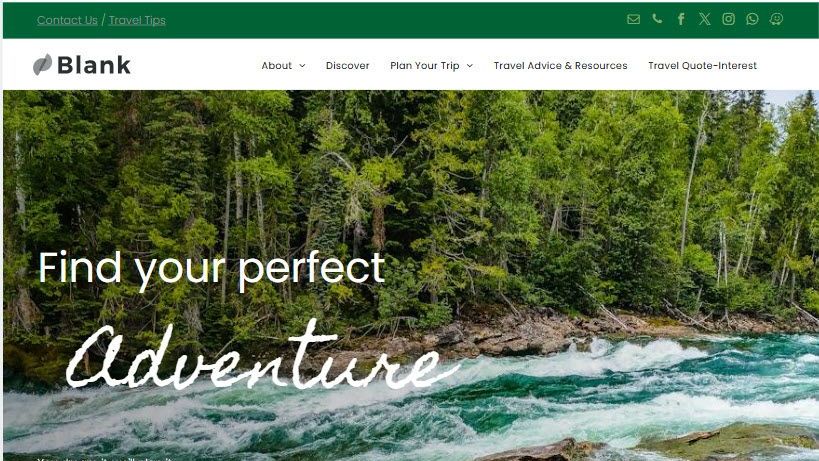Click the leaf logo icon beside Blank

42,65
